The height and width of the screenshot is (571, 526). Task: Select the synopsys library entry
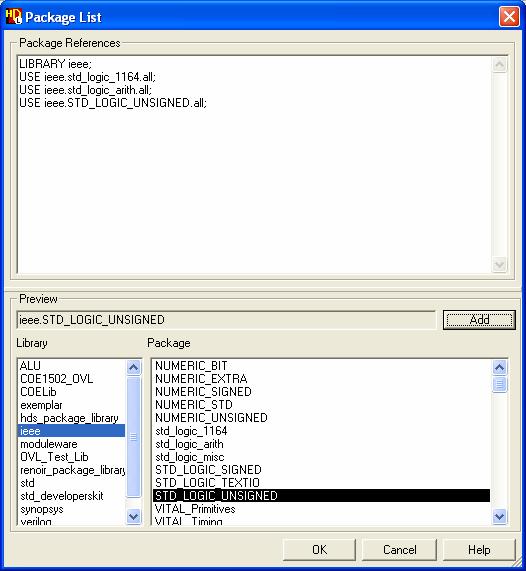[x=42, y=509]
